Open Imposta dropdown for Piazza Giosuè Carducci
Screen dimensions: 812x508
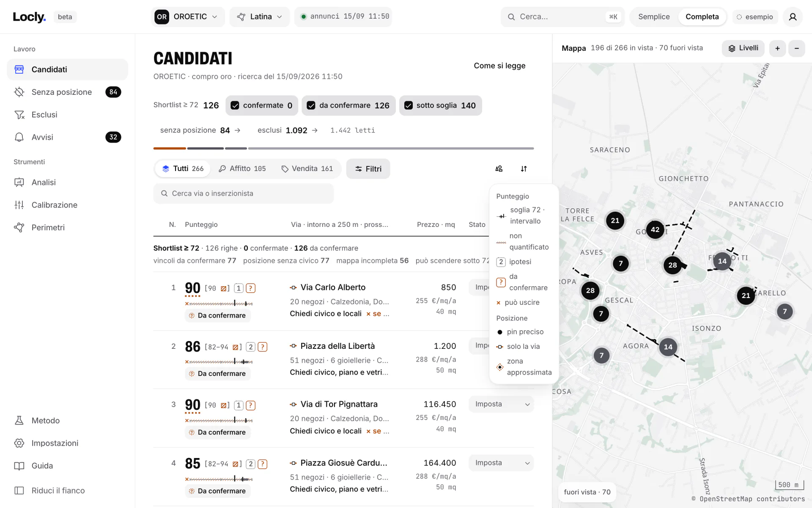[x=501, y=463]
